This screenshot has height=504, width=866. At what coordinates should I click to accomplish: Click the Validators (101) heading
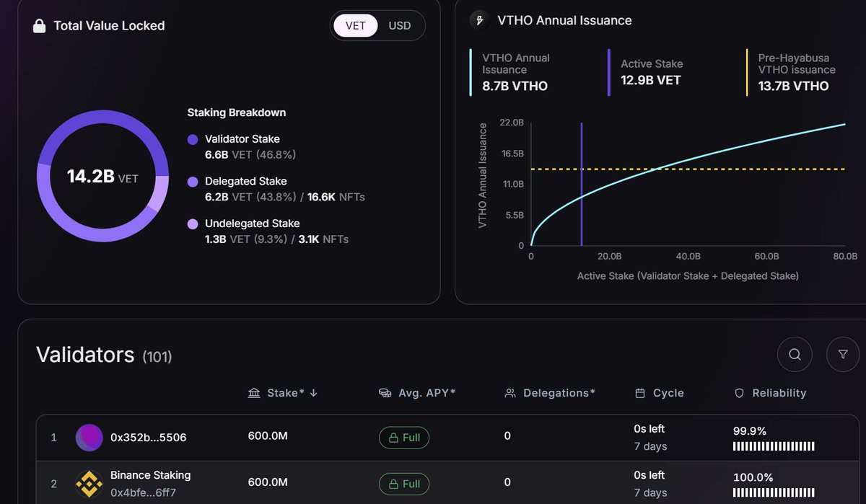(104, 355)
